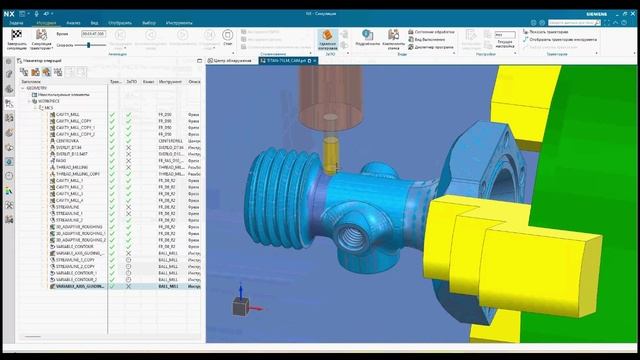Close the TITAN-71LM_CAM.prt document tab
This screenshot has width=640, height=360.
[x=315, y=61]
